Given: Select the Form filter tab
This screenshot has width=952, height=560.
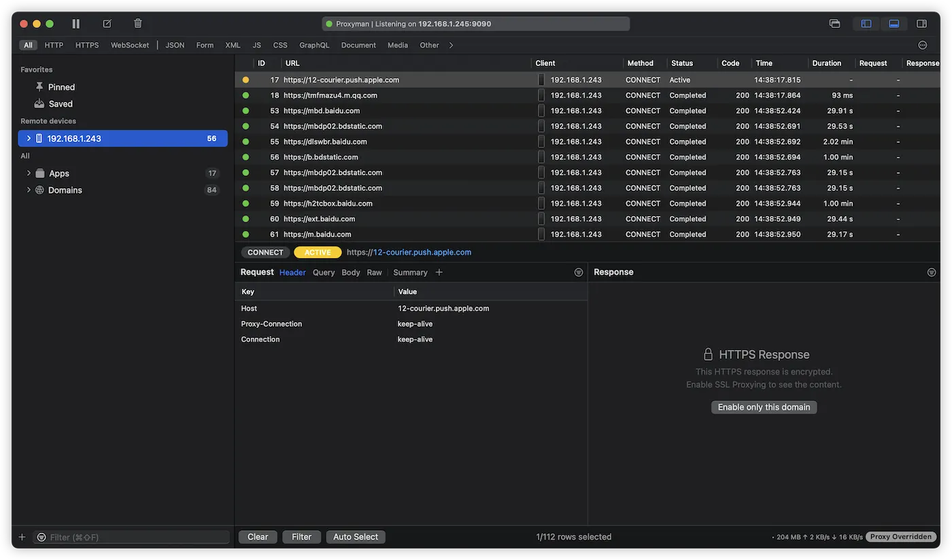Looking at the screenshot, I should point(205,46).
